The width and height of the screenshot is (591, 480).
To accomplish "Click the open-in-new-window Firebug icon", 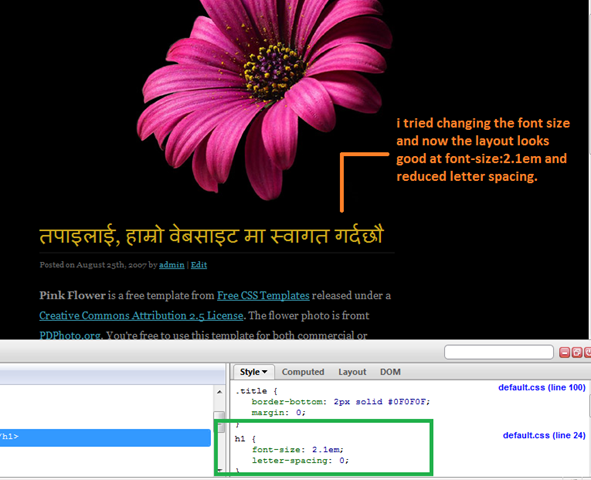I will click(577, 353).
